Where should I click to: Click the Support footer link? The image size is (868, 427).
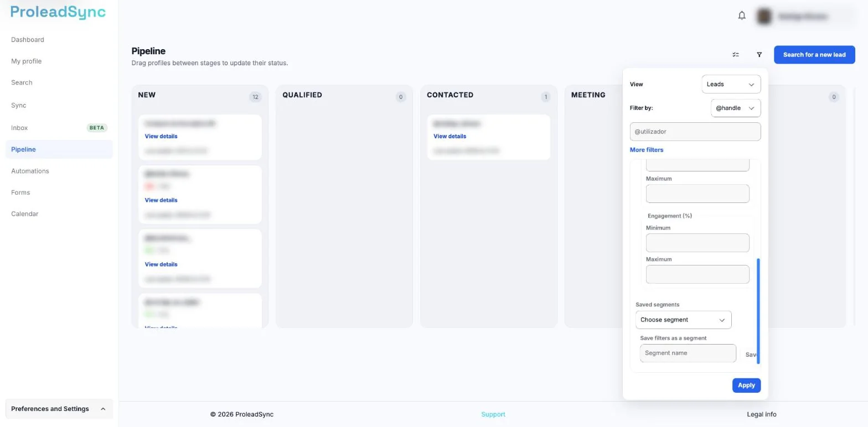point(493,414)
